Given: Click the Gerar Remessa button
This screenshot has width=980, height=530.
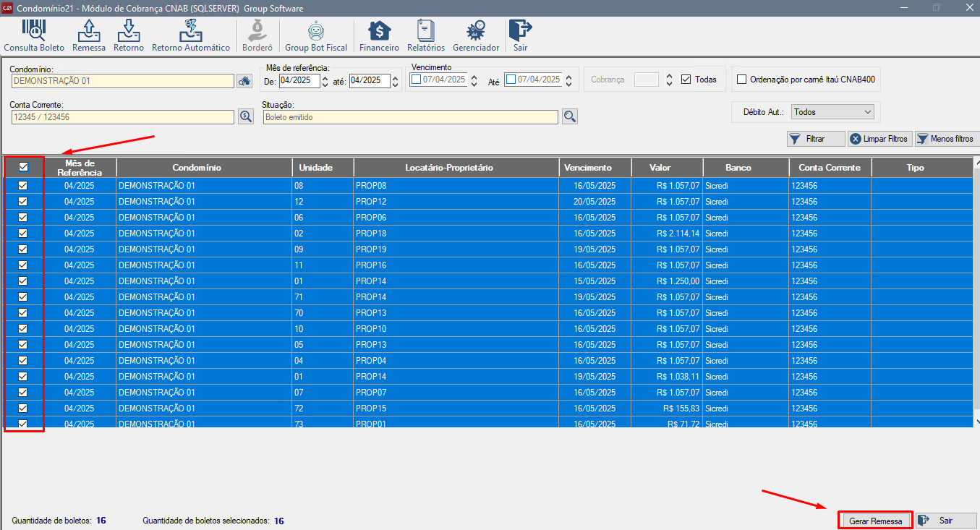Looking at the screenshot, I should (x=875, y=521).
